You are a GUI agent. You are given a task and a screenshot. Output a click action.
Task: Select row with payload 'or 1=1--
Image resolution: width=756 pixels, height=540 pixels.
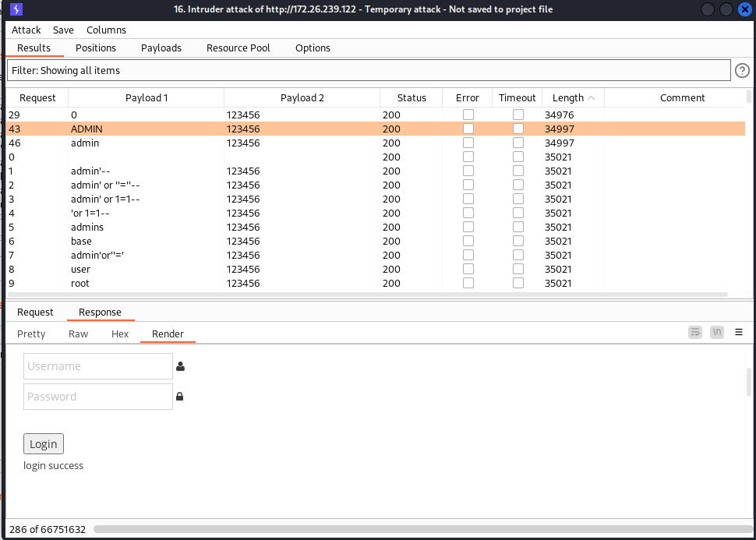pos(376,213)
